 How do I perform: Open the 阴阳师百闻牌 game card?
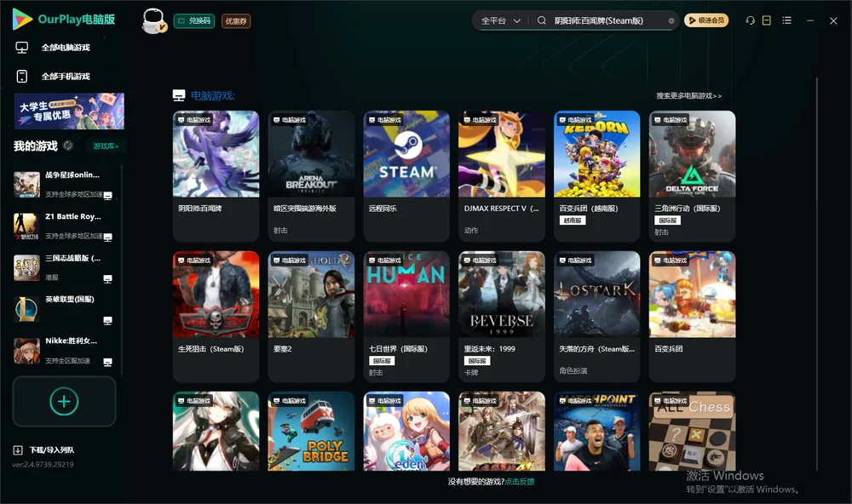click(x=216, y=176)
